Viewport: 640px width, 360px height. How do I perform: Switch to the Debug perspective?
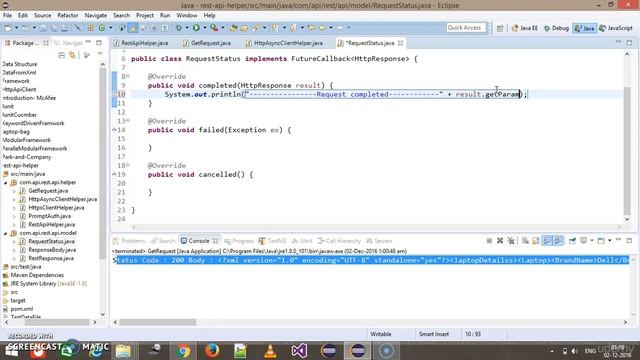point(556,28)
